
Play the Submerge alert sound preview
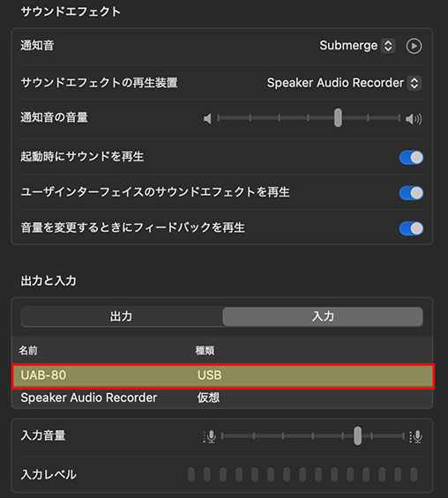[x=414, y=46]
